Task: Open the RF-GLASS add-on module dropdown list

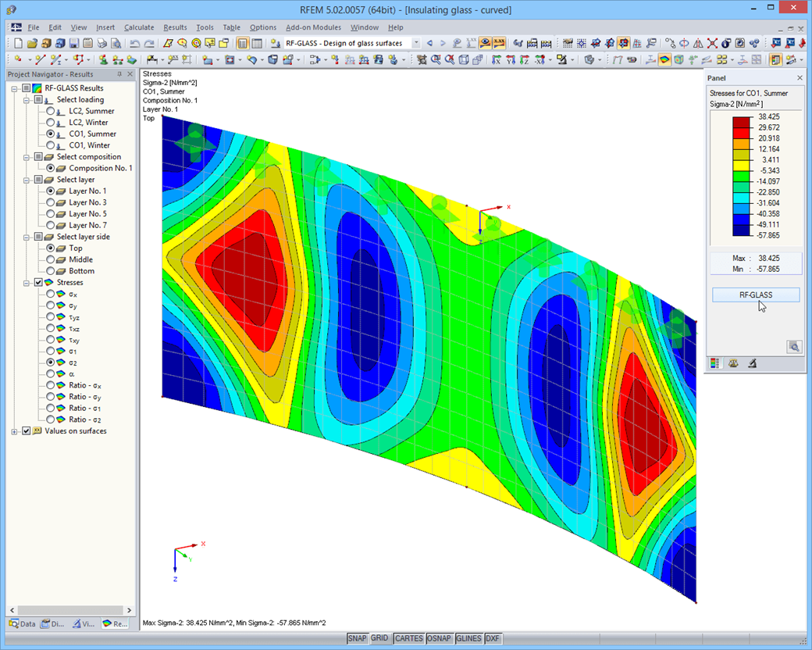Action: tap(415, 44)
